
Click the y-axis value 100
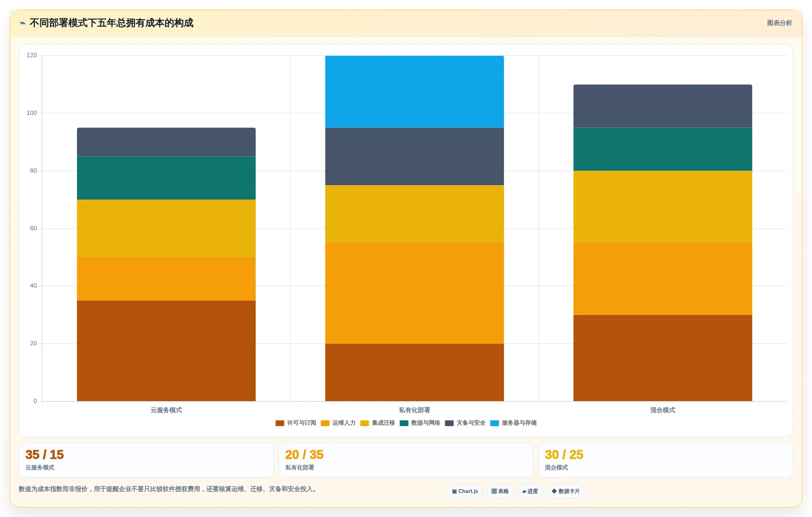[32, 113]
